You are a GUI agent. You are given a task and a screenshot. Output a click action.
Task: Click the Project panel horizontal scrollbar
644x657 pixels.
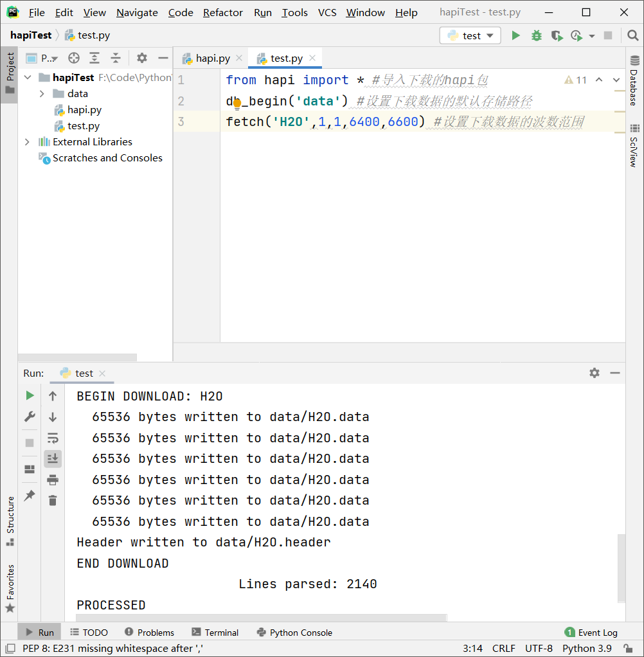coord(78,357)
